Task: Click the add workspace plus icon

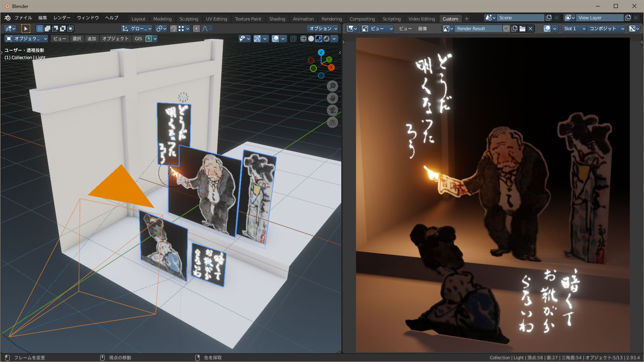Action: [x=466, y=19]
